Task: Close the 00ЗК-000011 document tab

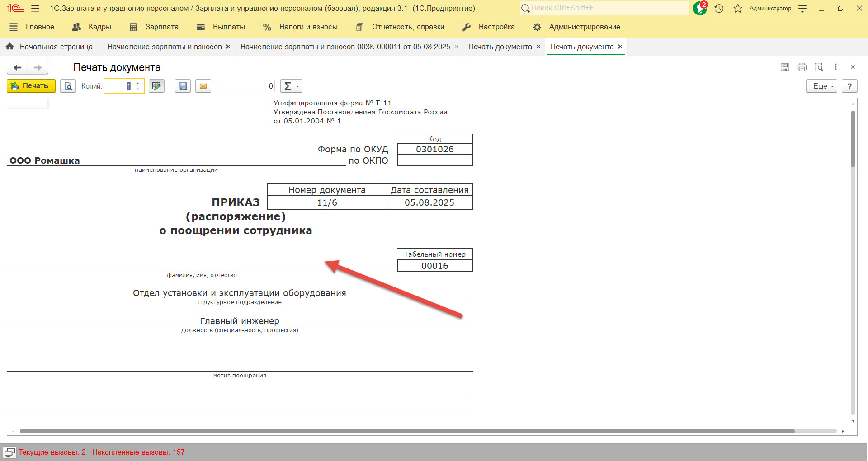Action: point(457,47)
